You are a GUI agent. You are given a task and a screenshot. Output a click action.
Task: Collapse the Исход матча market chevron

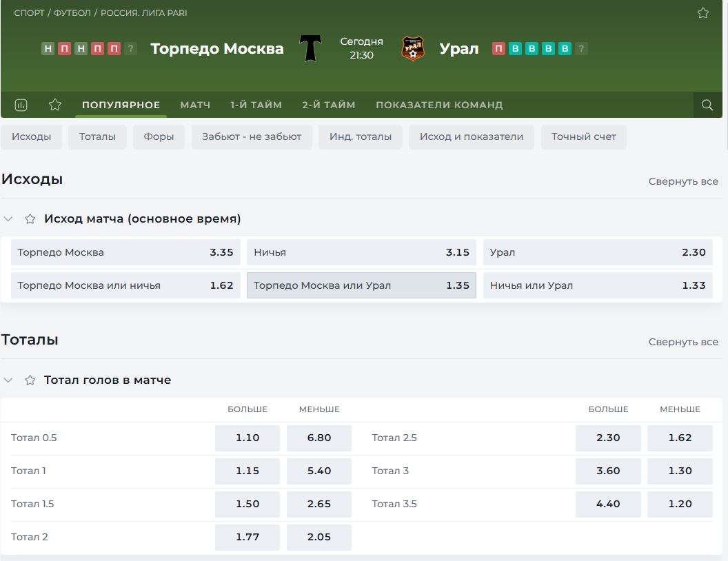pos(8,219)
